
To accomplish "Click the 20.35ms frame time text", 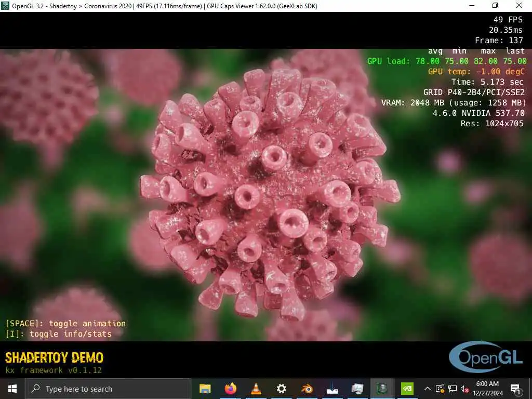I will coord(506,30).
